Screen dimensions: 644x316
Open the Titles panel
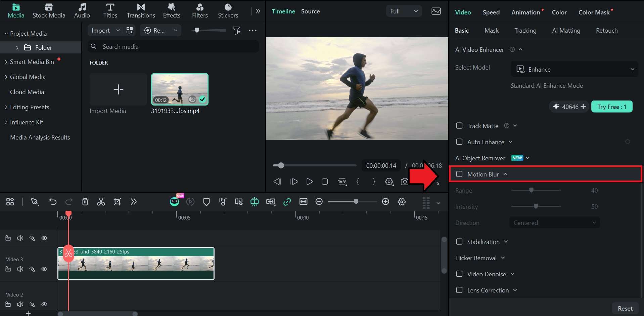(x=110, y=11)
